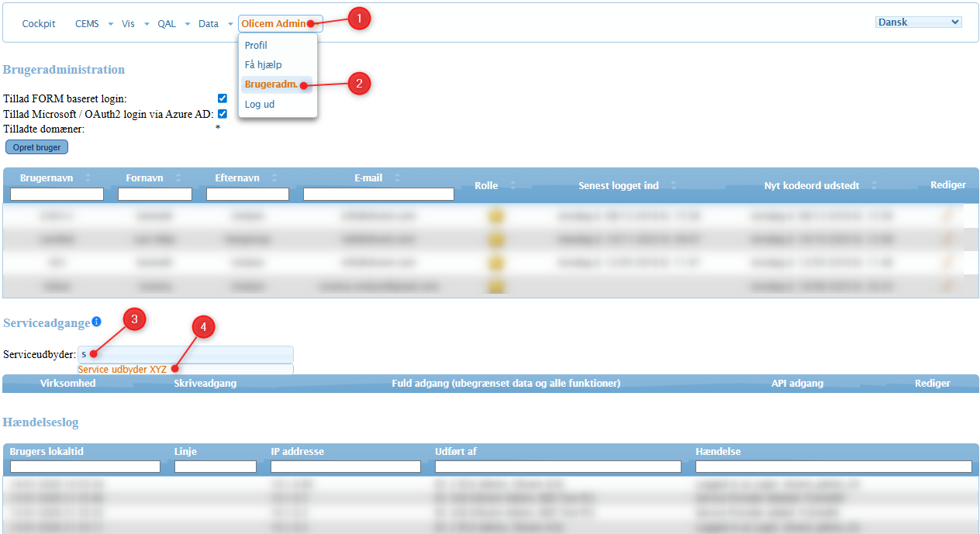Viewport: 980px width, 534px height.
Task: Sort user table by Brugernavn arrows
Action: click(x=88, y=178)
